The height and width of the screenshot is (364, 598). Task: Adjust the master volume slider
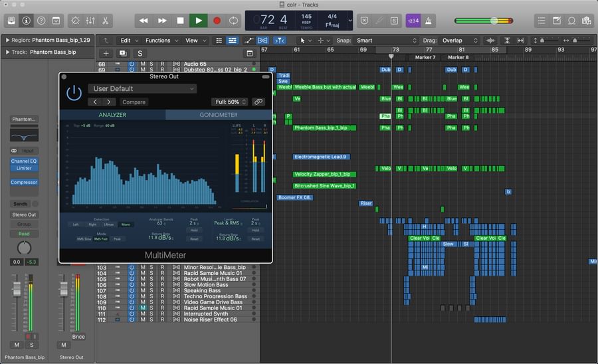(494, 21)
